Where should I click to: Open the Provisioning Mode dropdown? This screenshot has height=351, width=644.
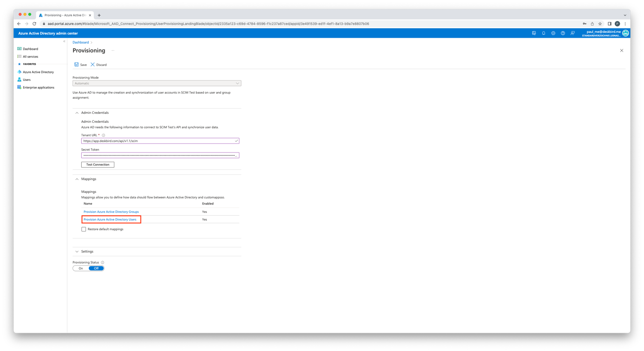click(157, 83)
